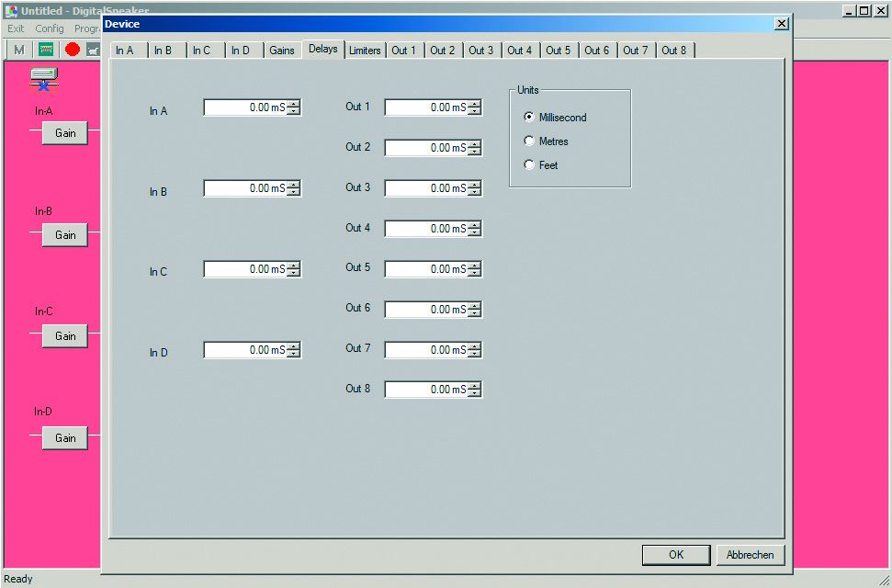Click the Ready status bar text

coord(18,579)
